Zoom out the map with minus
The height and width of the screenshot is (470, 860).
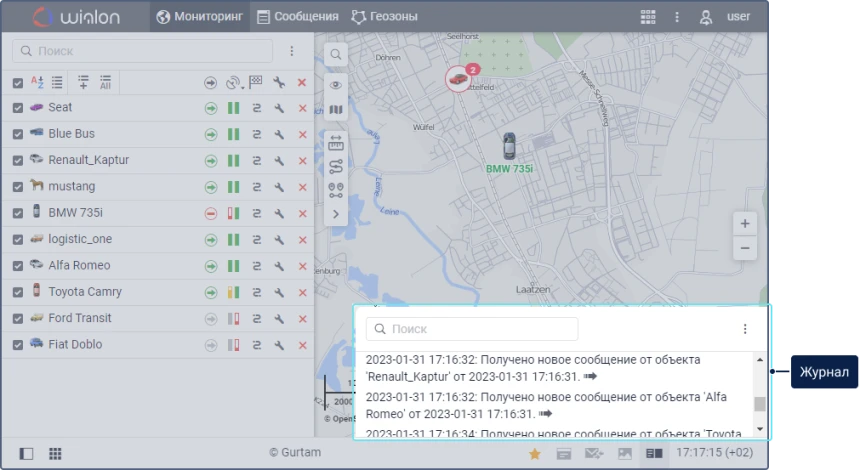pos(745,248)
